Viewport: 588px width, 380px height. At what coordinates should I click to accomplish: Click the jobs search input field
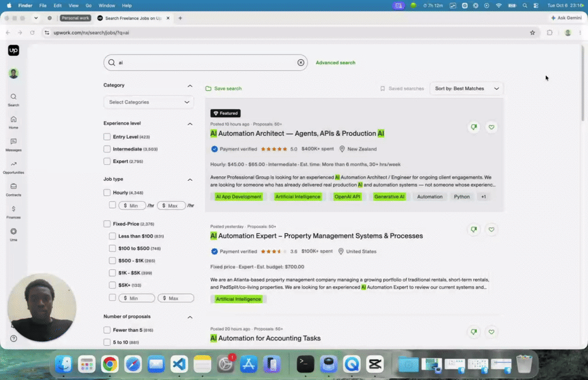tap(206, 63)
